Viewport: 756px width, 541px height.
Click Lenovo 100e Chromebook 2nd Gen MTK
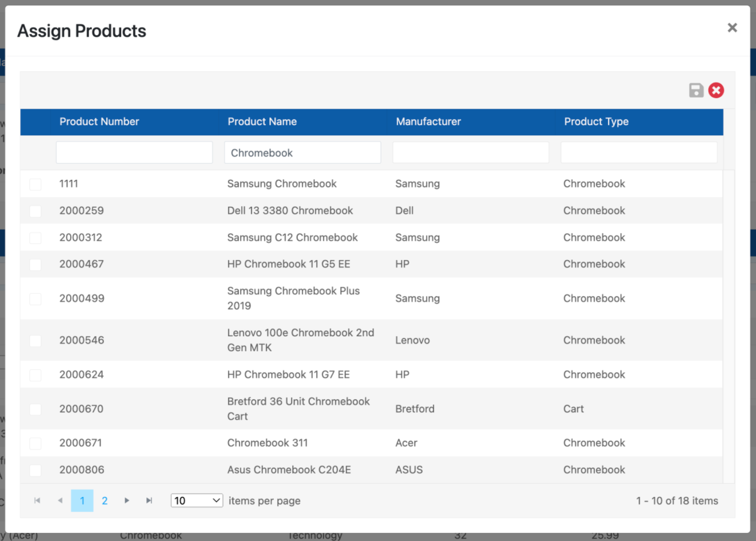pos(301,340)
